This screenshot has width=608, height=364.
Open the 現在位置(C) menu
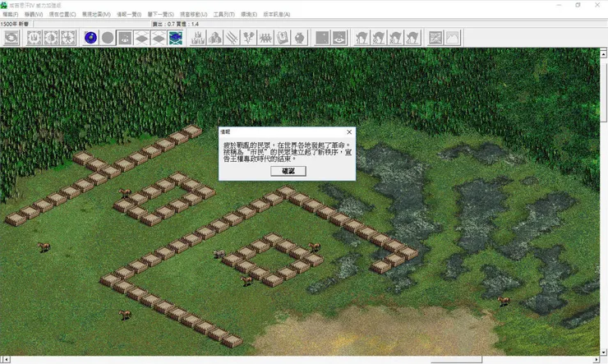(62, 14)
